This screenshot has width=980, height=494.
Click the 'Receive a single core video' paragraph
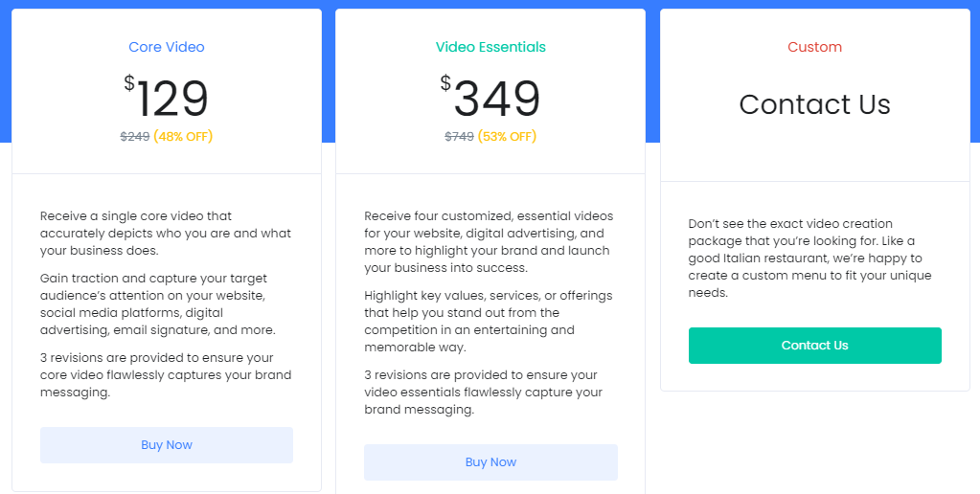166,234
